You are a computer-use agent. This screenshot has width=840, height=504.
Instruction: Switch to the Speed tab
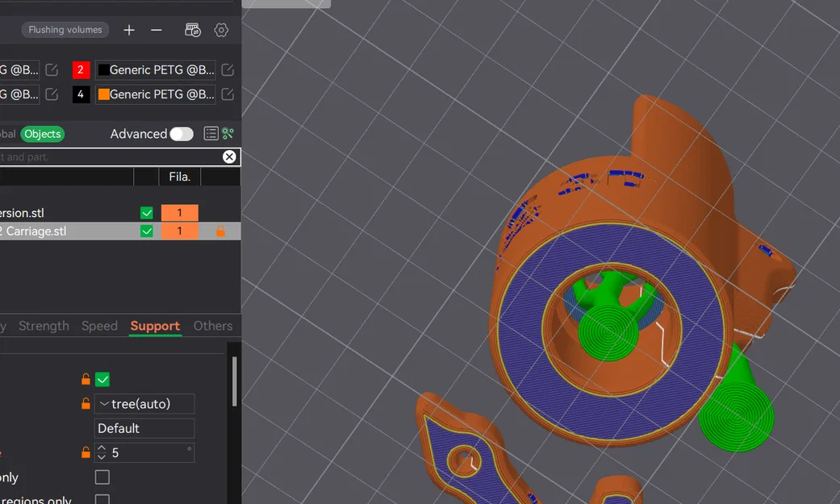pyautogui.click(x=99, y=326)
